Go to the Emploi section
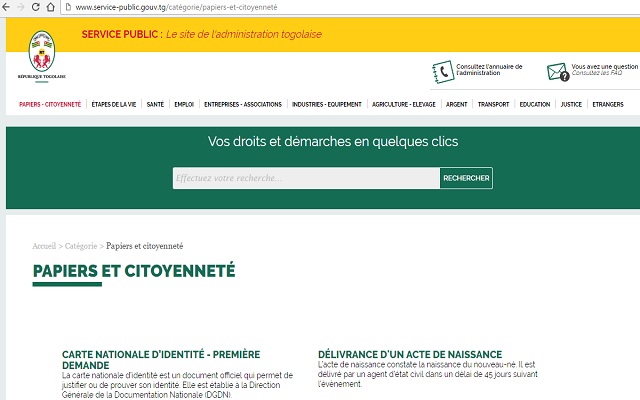Screen dimensions: 640x400 [x=184, y=104]
